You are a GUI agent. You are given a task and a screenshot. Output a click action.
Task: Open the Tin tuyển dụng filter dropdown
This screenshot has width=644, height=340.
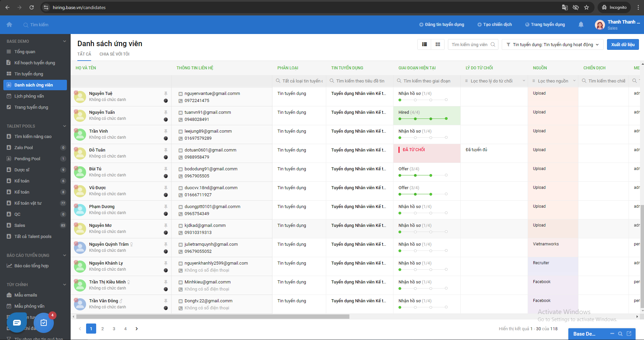(553, 44)
